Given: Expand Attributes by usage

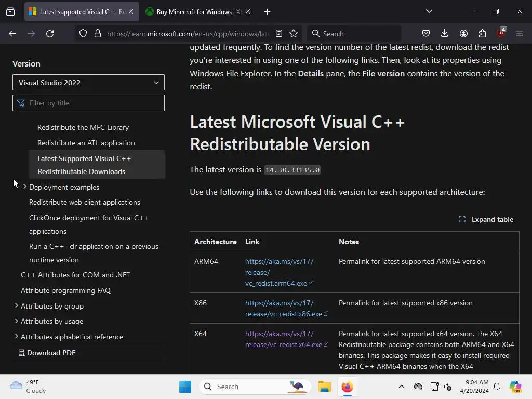Looking at the screenshot, I should click(x=16, y=321).
